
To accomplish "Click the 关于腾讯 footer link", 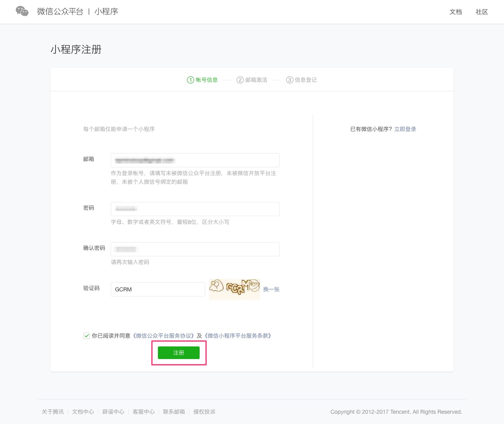I will click(x=52, y=411).
